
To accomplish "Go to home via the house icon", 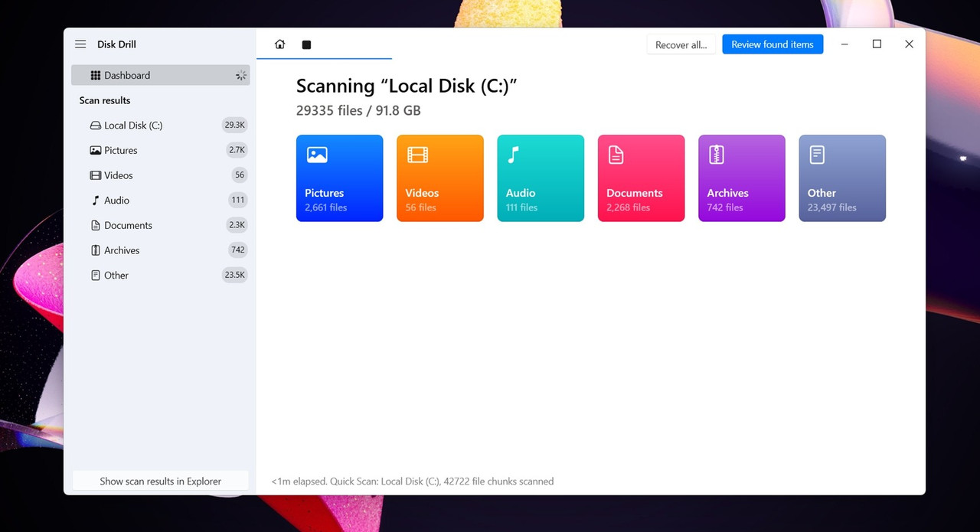I will tap(279, 44).
